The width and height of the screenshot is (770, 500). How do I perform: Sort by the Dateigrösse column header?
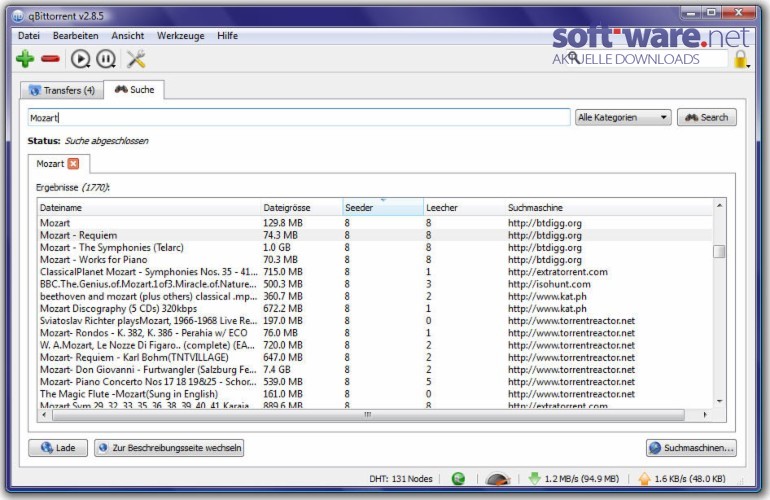click(x=302, y=208)
